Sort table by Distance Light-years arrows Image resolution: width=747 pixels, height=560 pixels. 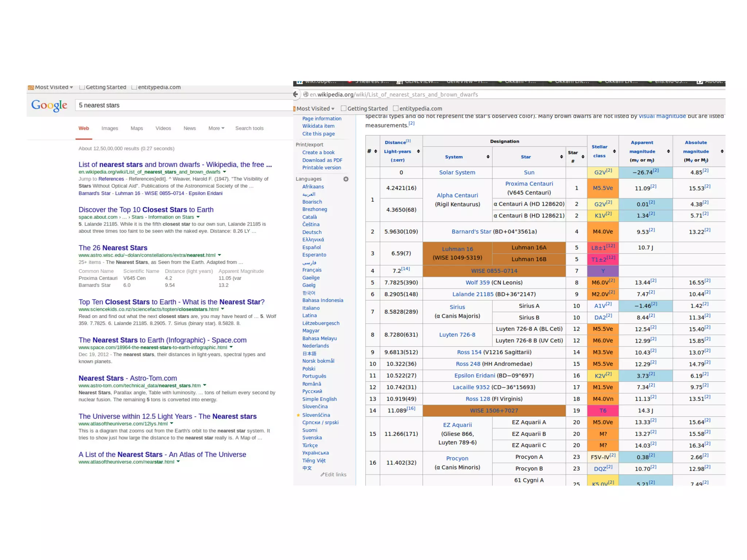(x=418, y=151)
